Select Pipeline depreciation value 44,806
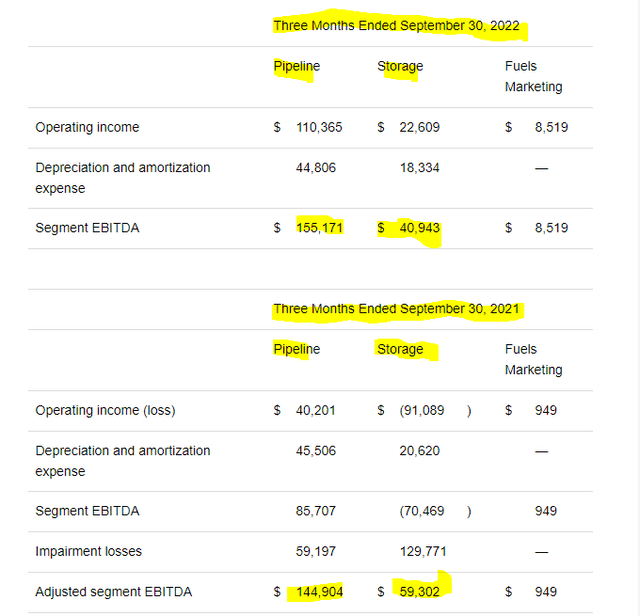Image resolution: width=640 pixels, height=616 pixels. pyautogui.click(x=316, y=168)
